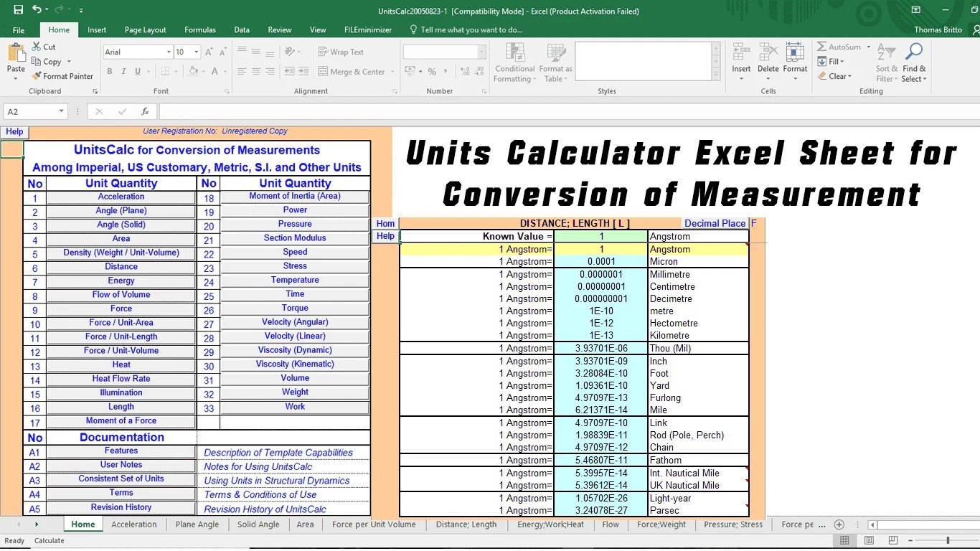Viewport: 980px width, 551px height.
Task: Toggle Underline formatting
Action: tap(137, 72)
